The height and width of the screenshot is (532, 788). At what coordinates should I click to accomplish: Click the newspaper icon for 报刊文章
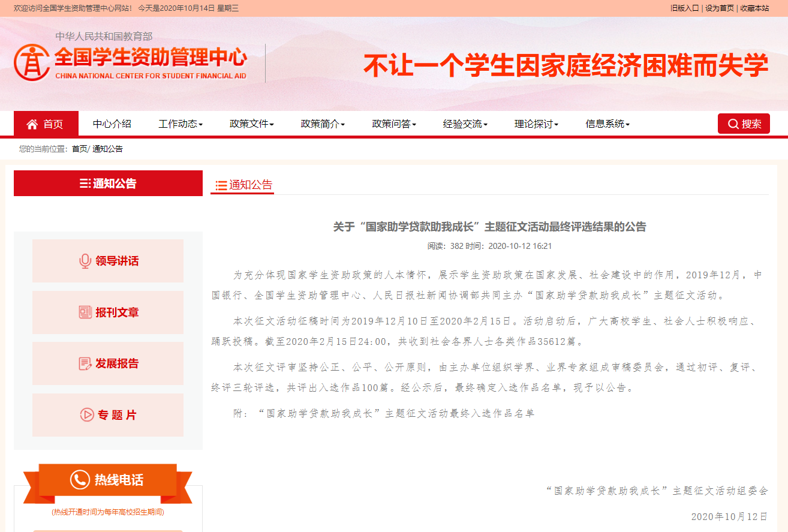(85, 312)
